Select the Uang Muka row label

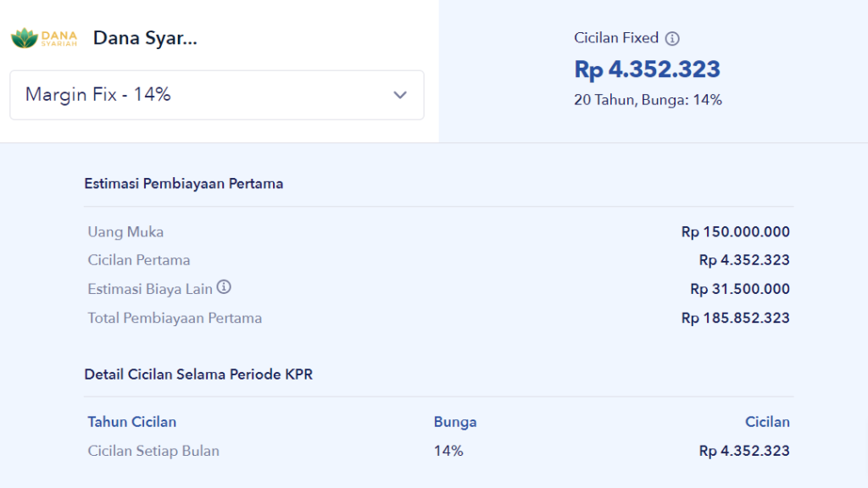click(x=125, y=231)
